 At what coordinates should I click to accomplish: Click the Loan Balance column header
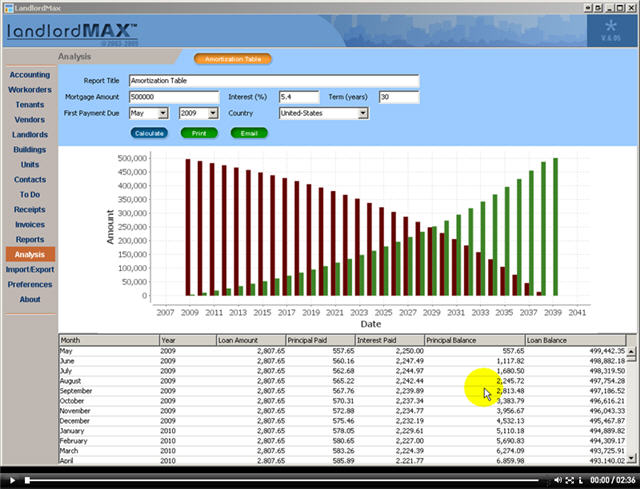click(x=576, y=340)
